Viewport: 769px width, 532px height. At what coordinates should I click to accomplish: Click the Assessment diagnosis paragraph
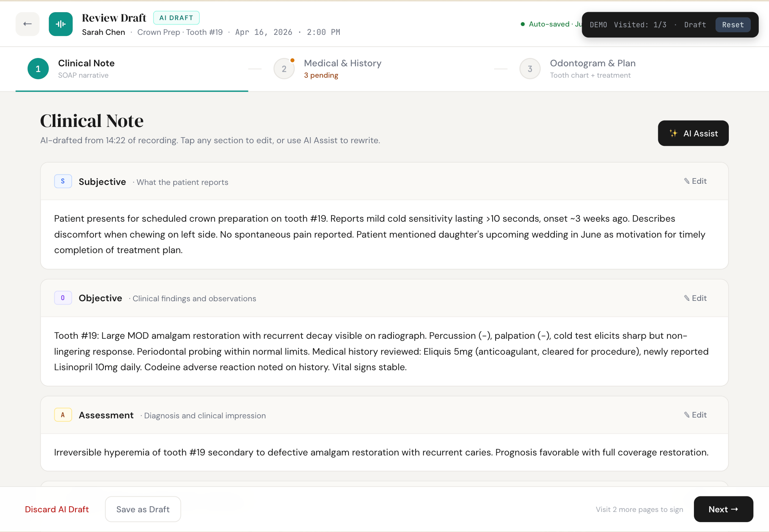[x=381, y=452]
